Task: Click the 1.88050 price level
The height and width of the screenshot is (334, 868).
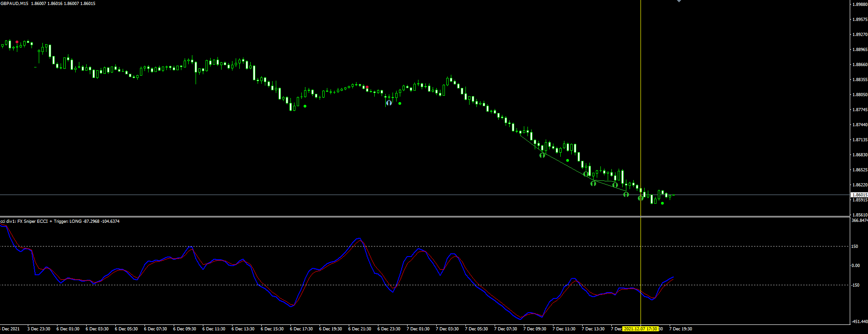Action: (860, 95)
